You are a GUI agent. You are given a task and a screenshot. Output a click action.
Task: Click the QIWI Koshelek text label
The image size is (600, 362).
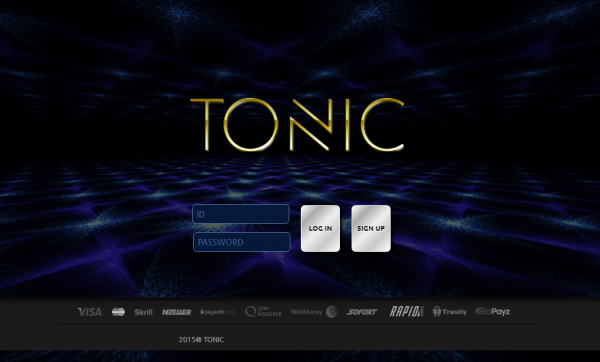tap(269, 311)
